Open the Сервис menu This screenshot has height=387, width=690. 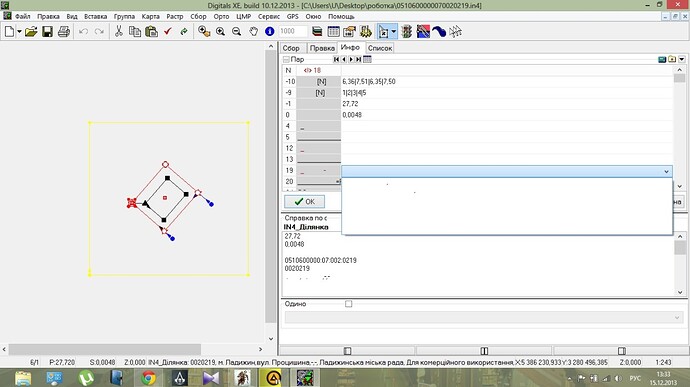(x=269, y=16)
